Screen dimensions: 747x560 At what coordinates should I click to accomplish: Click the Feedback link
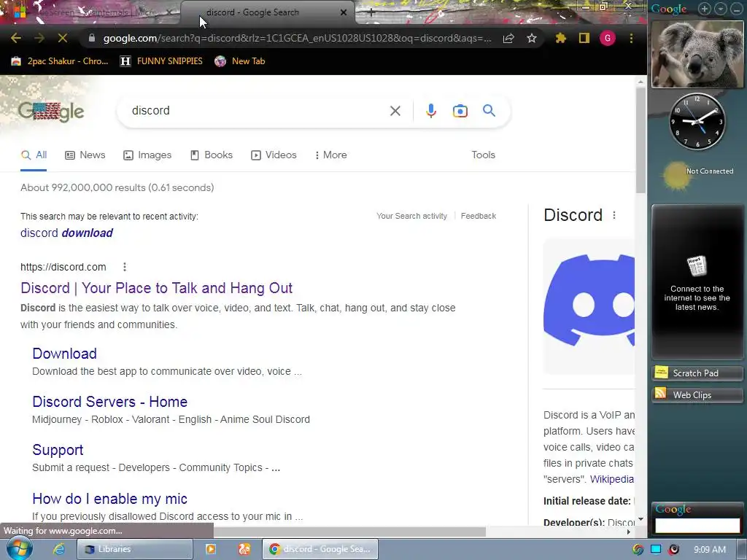(x=479, y=216)
